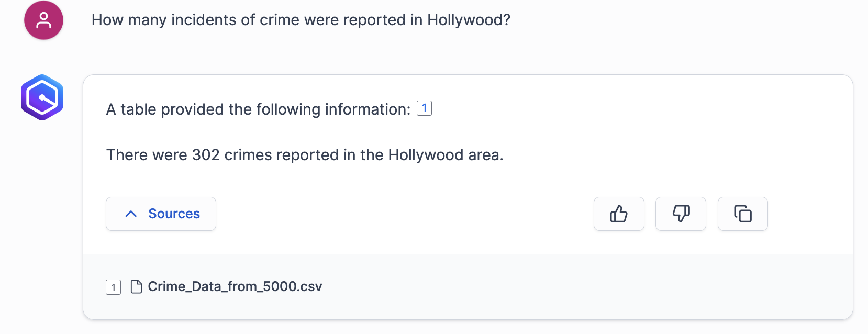868x334 pixels.
Task: Click the .csv extension of the source filename
Action: click(x=309, y=286)
